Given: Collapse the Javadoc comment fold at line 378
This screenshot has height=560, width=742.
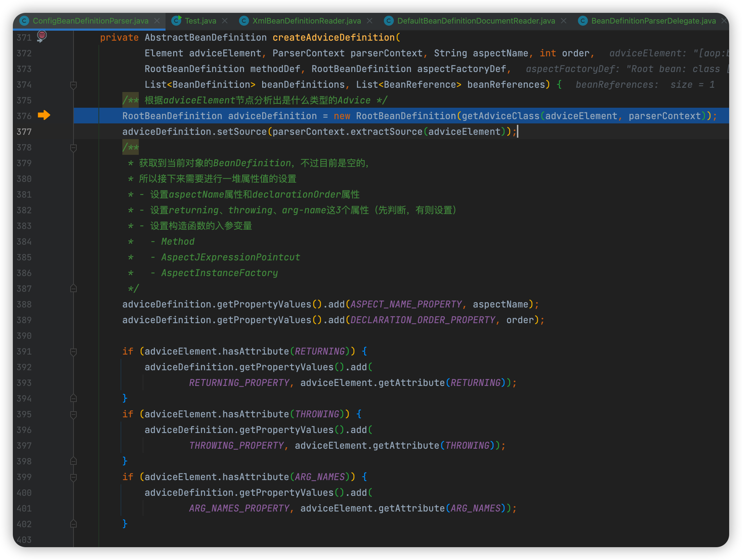Looking at the screenshot, I should pyautogui.click(x=73, y=148).
